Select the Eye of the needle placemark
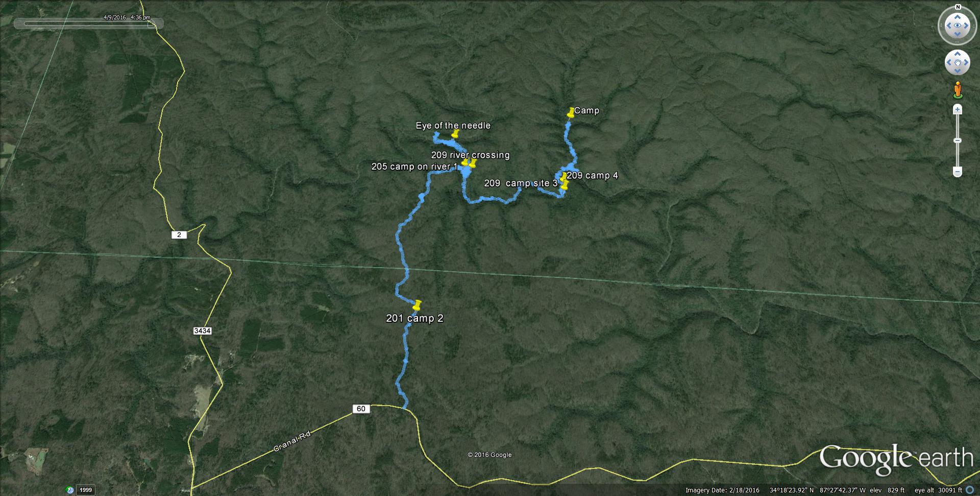 455,134
